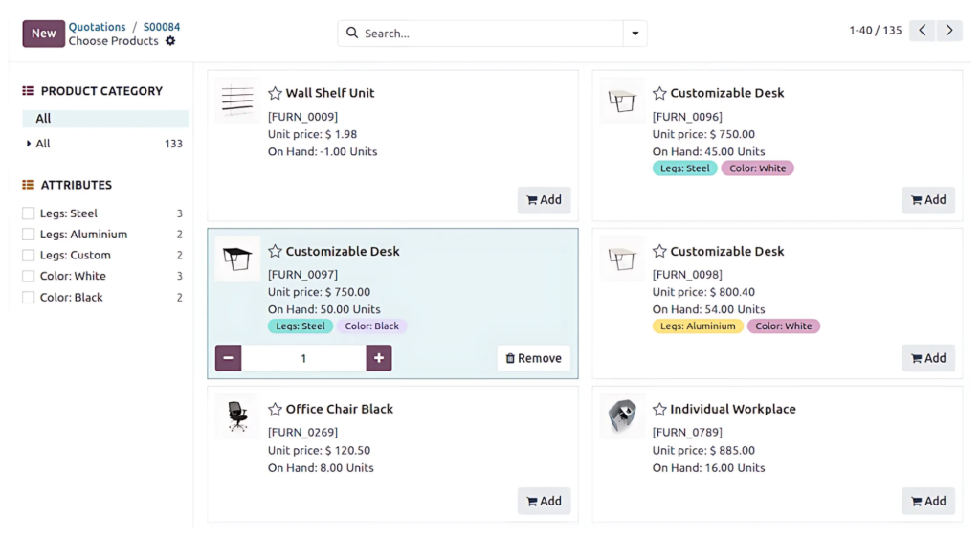The height and width of the screenshot is (539, 980).
Task: Open the search options dropdown arrow
Action: (x=635, y=34)
